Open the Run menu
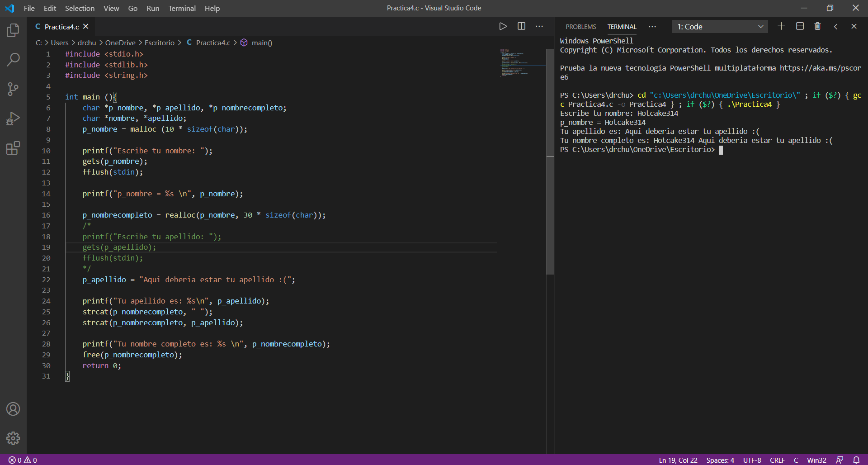This screenshot has height=465, width=868. 153,8
